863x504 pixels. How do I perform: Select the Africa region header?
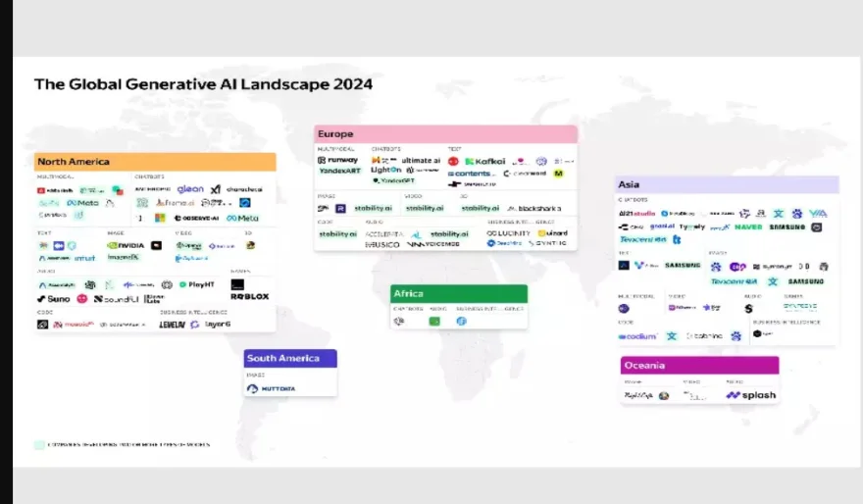click(x=459, y=294)
